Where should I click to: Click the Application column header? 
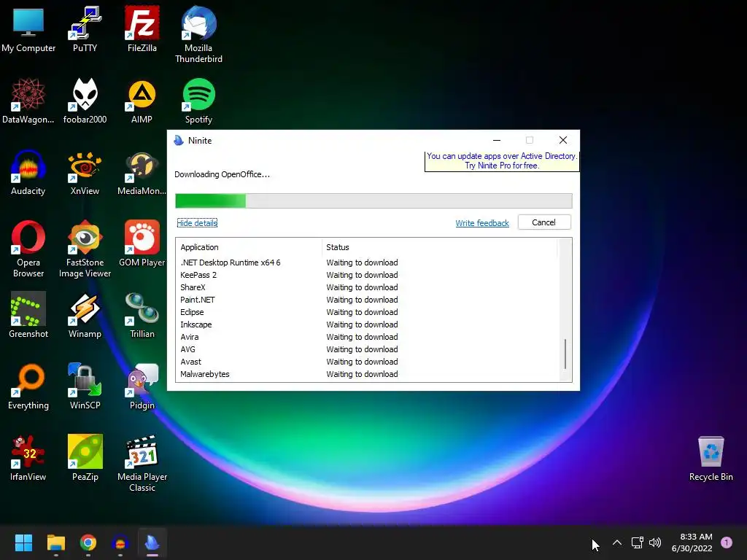249,247
